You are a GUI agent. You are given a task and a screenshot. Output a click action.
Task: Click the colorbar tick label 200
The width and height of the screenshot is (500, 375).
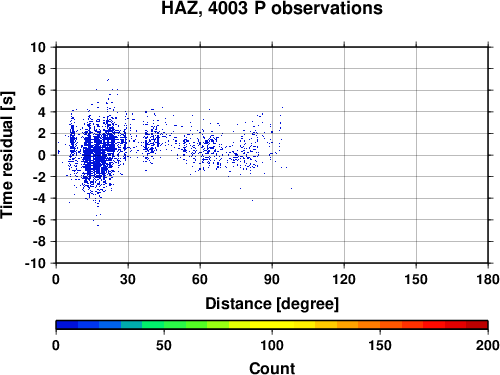tap(487, 345)
